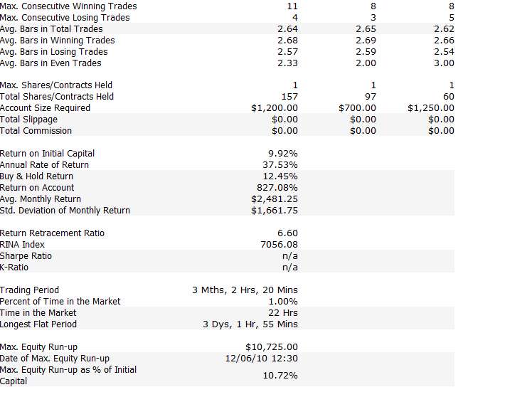Click the Total Slippage row label

pyautogui.click(x=29, y=120)
